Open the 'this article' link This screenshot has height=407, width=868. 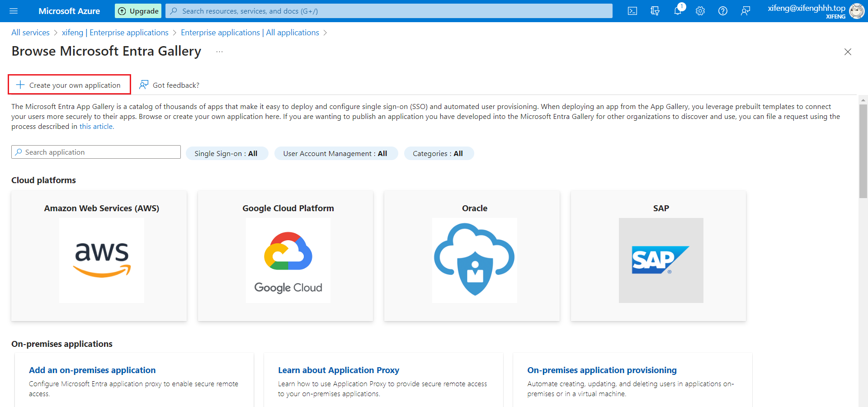pos(97,127)
